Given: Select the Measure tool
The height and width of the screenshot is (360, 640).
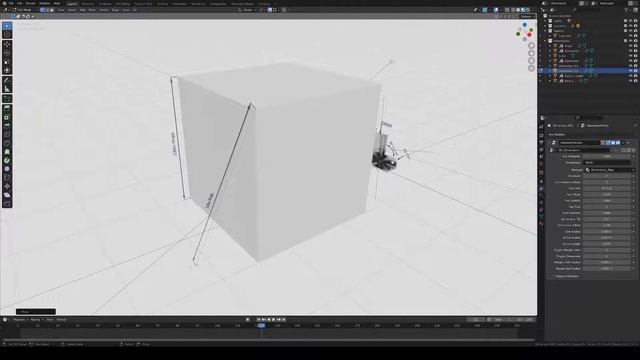Looking at the screenshot, I should [x=7, y=89].
